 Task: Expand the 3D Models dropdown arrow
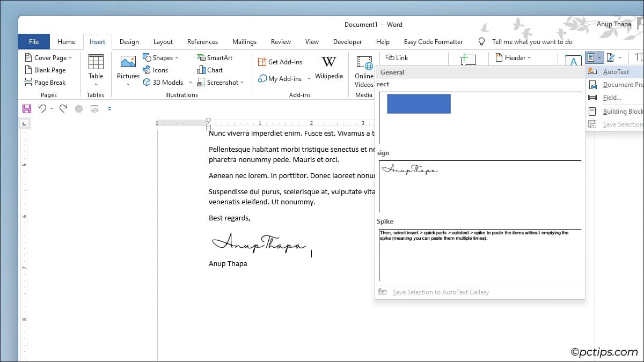point(190,82)
